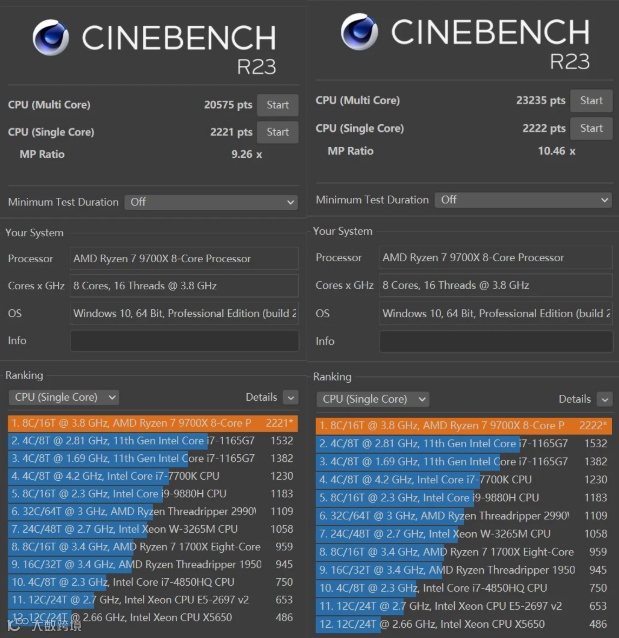Click Cores x GHz field in left window
The height and width of the screenshot is (638, 619).
pos(184,286)
